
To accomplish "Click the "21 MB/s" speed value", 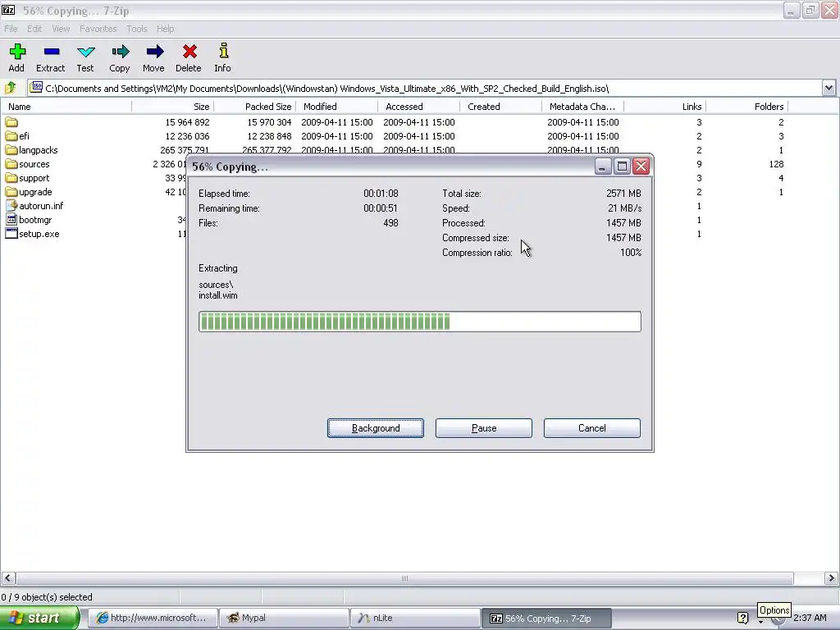I will click(x=624, y=208).
